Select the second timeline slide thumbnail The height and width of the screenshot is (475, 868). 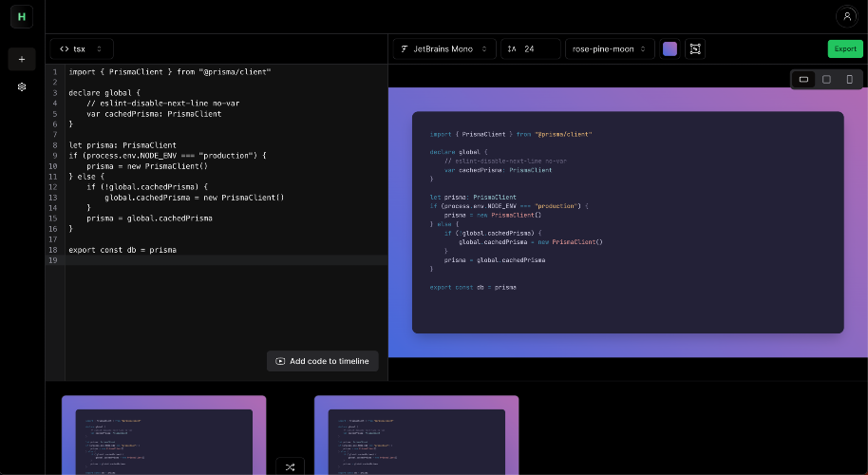click(x=416, y=435)
